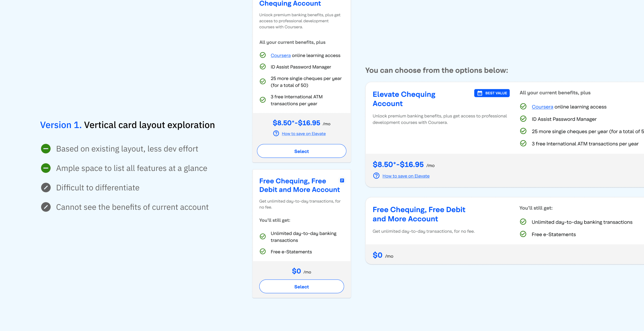
Task: Click checkmark beside Free e-Statements in horizontal card
Action: [523, 234]
